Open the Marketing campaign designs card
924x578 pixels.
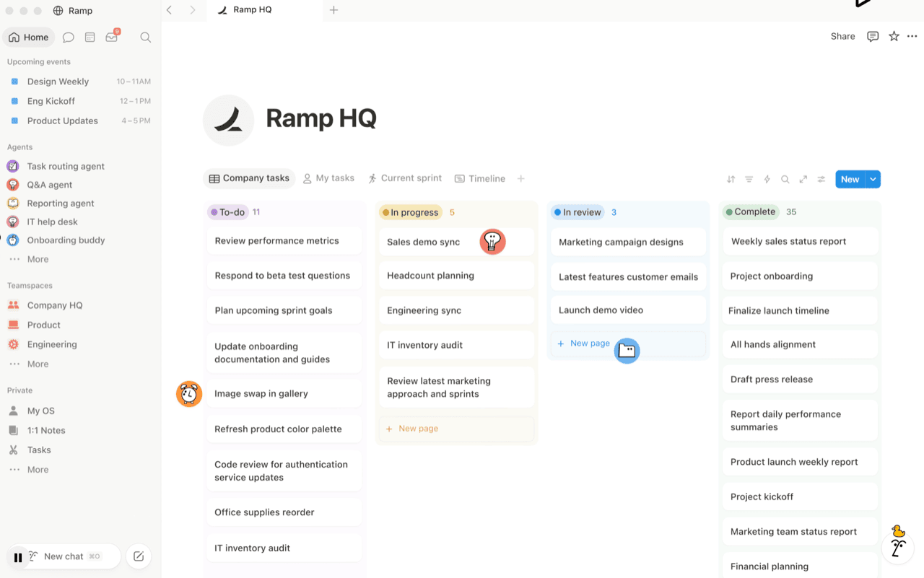point(628,242)
